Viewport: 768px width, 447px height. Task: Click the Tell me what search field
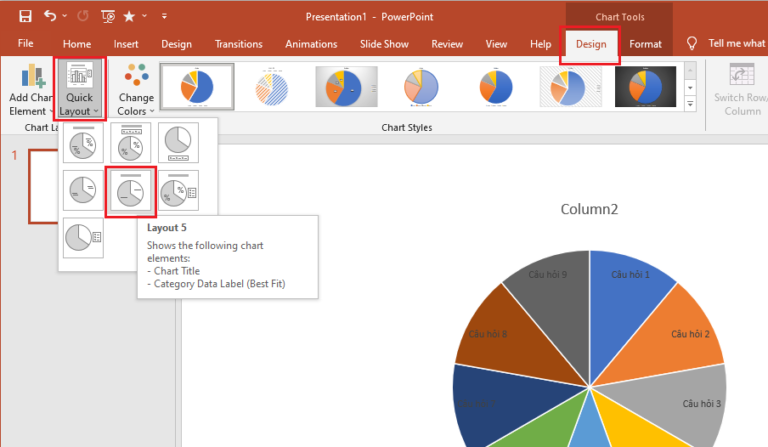pyautogui.click(x=736, y=44)
